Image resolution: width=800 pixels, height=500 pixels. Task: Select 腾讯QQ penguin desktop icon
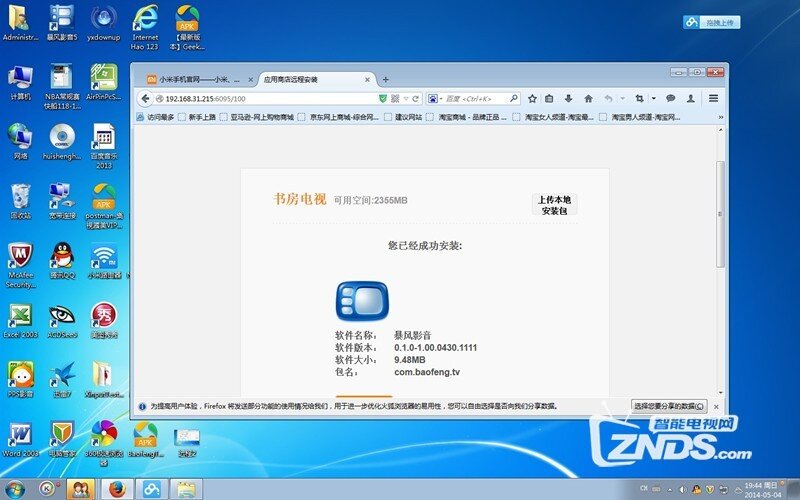pyautogui.click(x=62, y=261)
